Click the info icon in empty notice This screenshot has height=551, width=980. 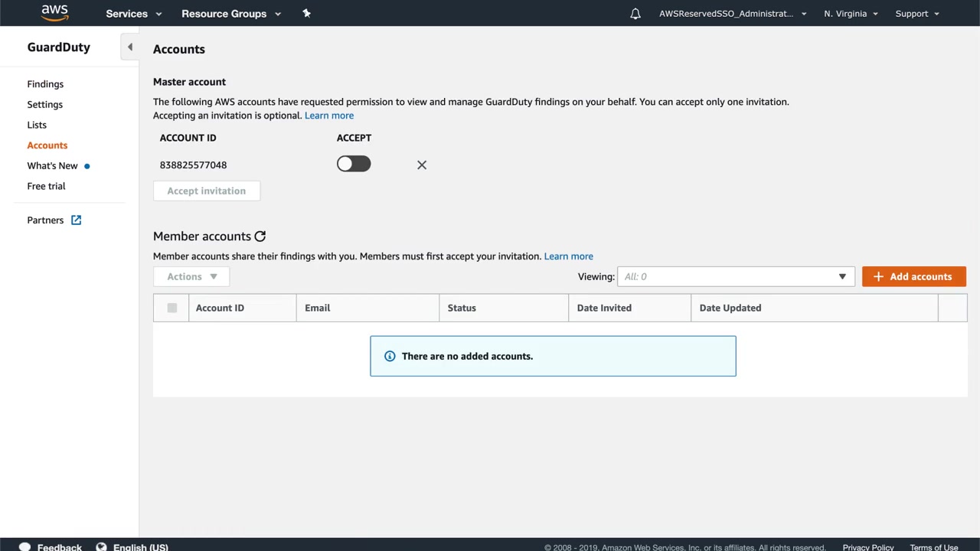point(390,356)
